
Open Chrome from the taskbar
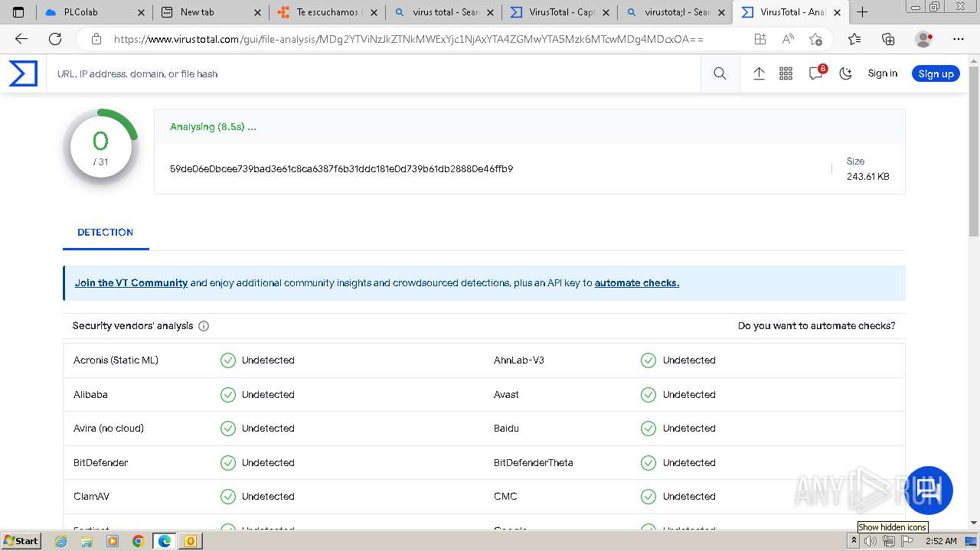click(x=138, y=541)
